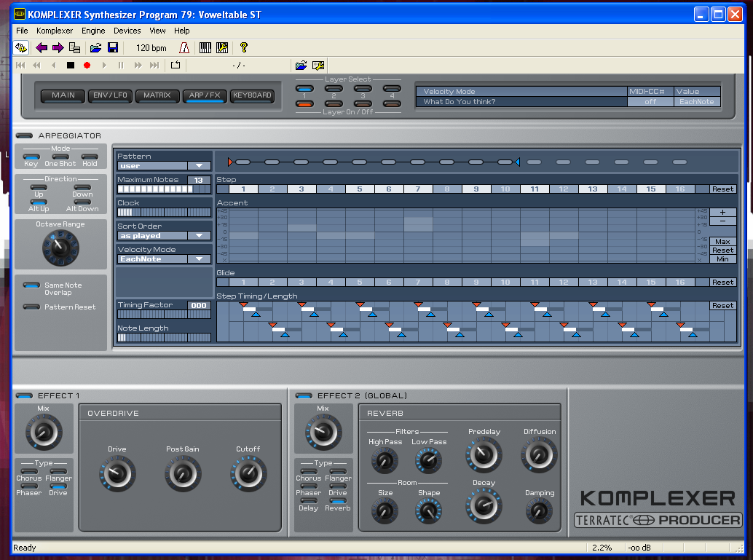Click Reset between Max and Min in Accent
This screenshot has height=560, width=753.
coord(722,251)
